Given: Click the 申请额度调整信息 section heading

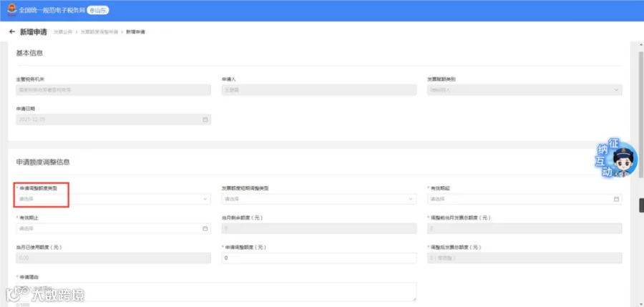Looking at the screenshot, I should click(x=43, y=162).
